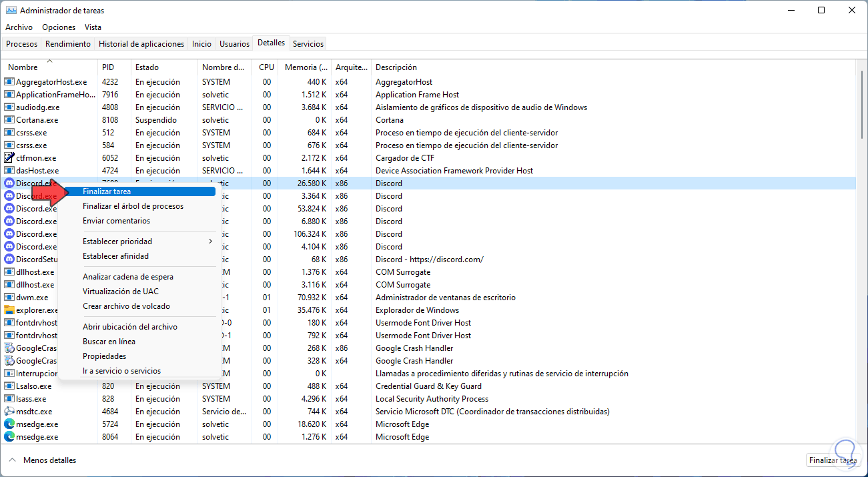The height and width of the screenshot is (477, 868).
Task: Click Edge icon of msedge.exe PID 5724
Action: pos(9,424)
